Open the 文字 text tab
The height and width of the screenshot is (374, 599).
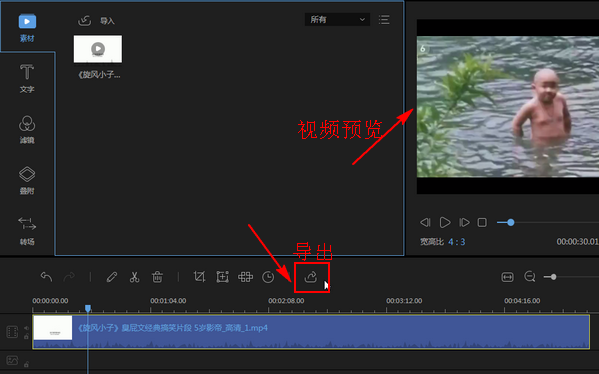27,78
